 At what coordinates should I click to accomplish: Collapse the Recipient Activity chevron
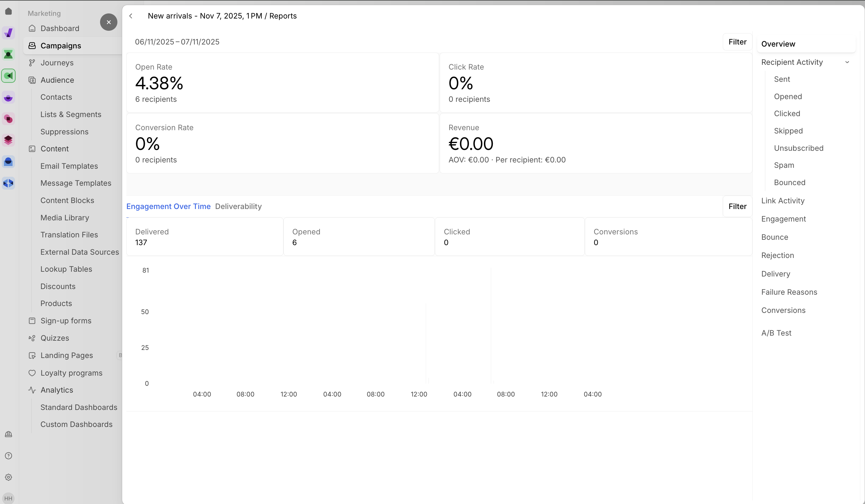(x=847, y=62)
